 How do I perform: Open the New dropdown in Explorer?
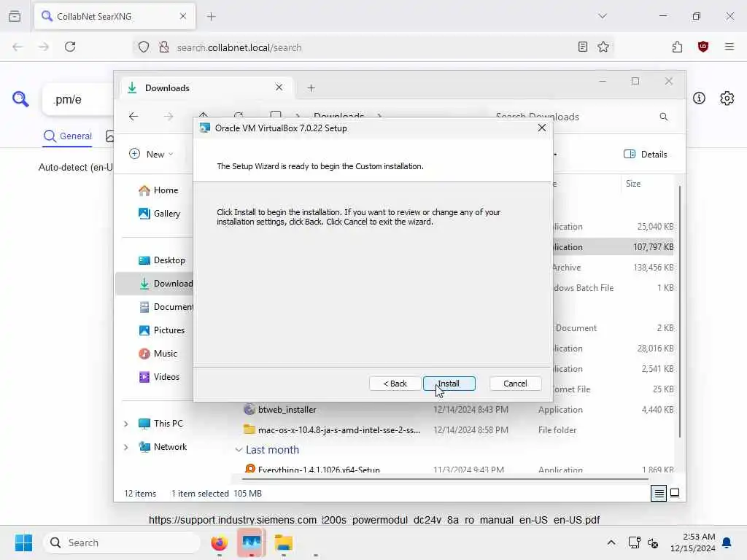[x=151, y=155]
